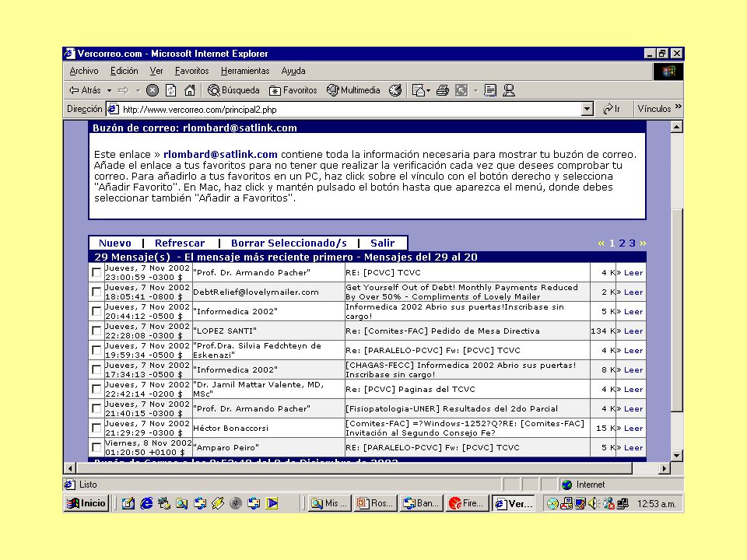This screenshot has height=560, width=747.
Task: Check the CHAGAS-FECC Informedica message box
Action: click(96, 369)
